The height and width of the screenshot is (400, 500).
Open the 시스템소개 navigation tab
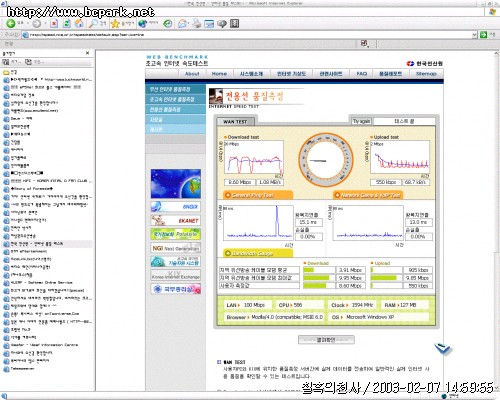click(251, 74)
